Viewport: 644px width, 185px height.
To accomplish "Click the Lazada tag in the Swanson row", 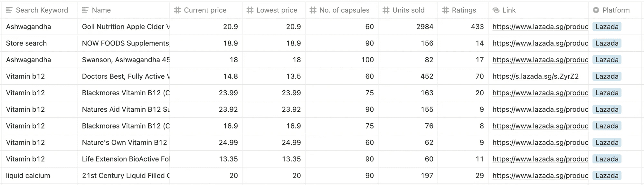I will 607,60.
